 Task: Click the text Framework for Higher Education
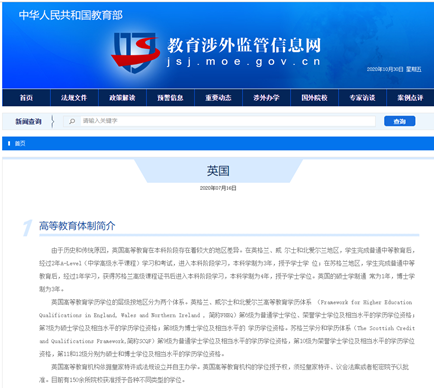click(x=366, y=302)
